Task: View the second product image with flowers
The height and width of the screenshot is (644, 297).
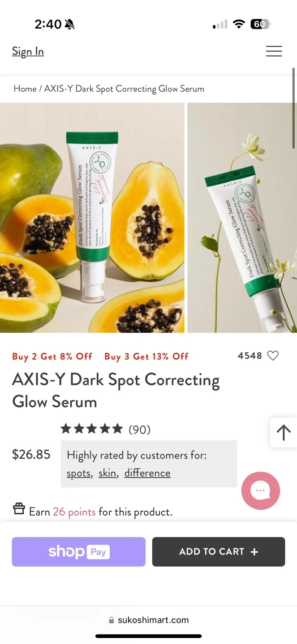Action: [242, 218]
